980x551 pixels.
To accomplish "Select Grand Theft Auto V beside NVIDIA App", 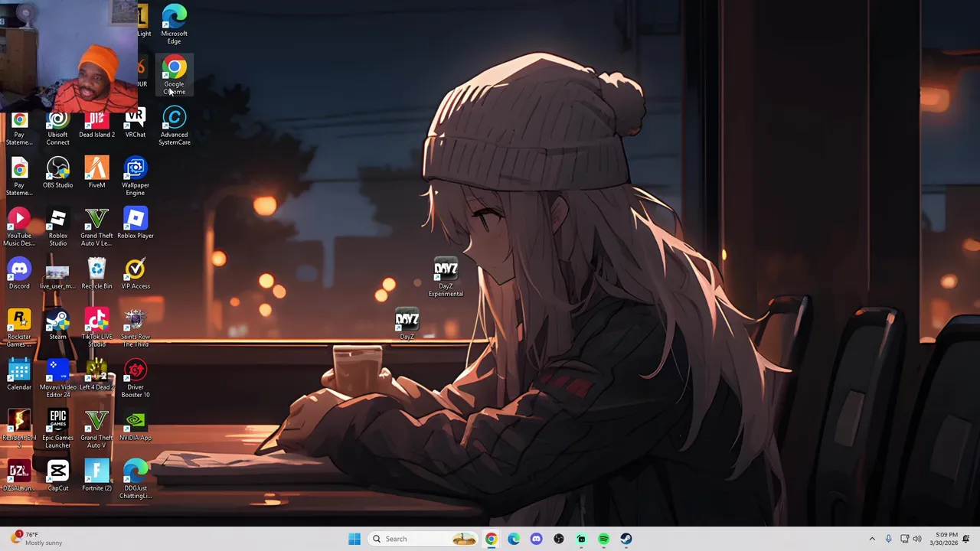I will pyautogui.click(x=96, y=429).
